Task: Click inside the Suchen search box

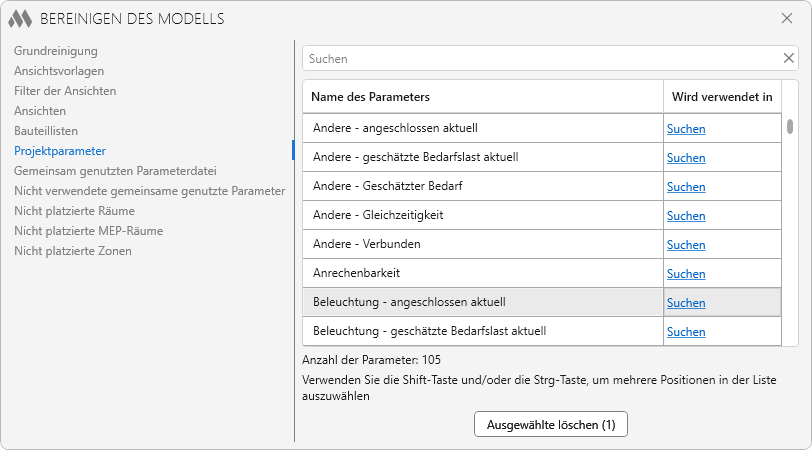Action: coord(540,58)
